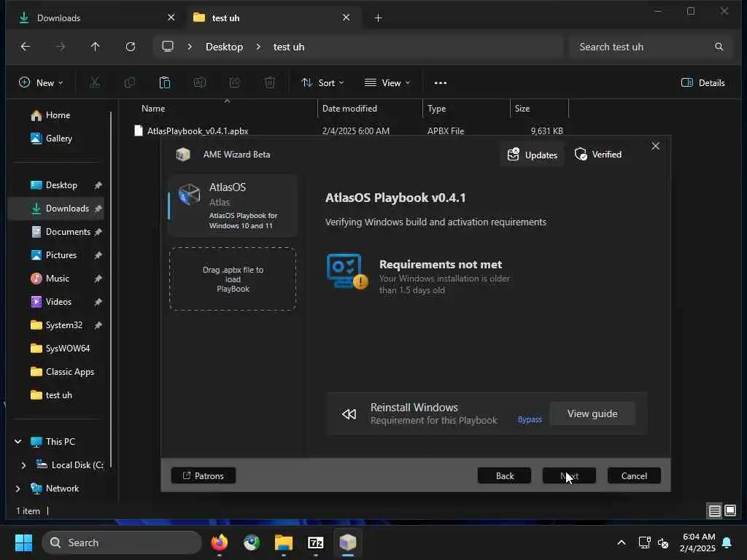This screenshot has height=560, width=747.
Task: Open Home in the navigation pane
Action: point(58,115)
